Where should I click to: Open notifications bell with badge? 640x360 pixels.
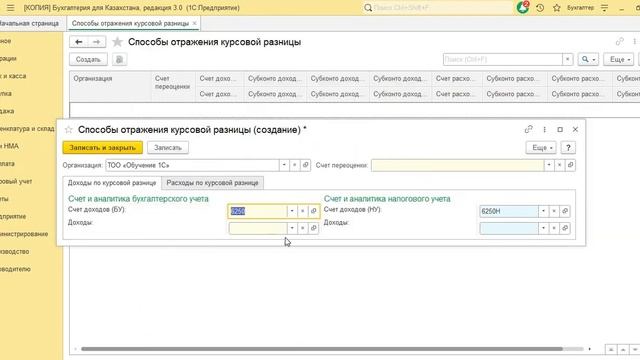click(x=523, y=7)
